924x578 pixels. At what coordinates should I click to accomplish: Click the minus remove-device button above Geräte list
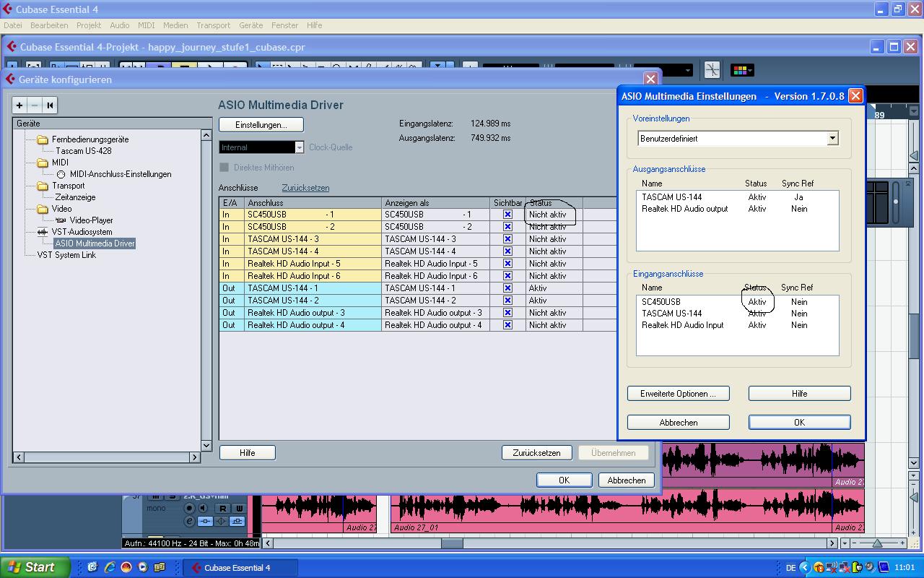coord(34,105)
